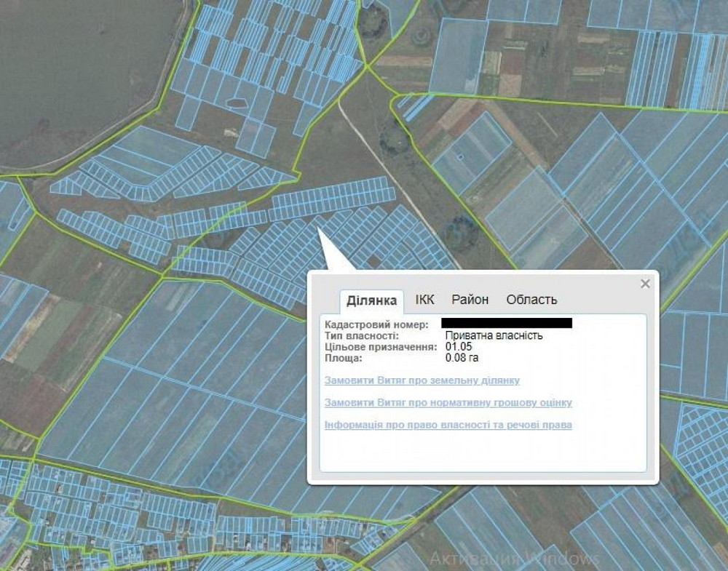Screen dimensions: 728x571
Task: Click the 0.08 га area value
Action: pos(462,358)
